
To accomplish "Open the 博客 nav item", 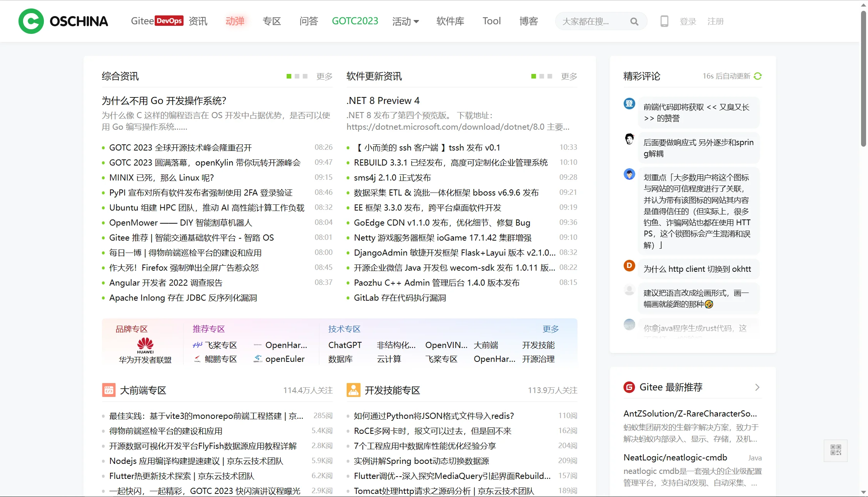I will 529,21.
